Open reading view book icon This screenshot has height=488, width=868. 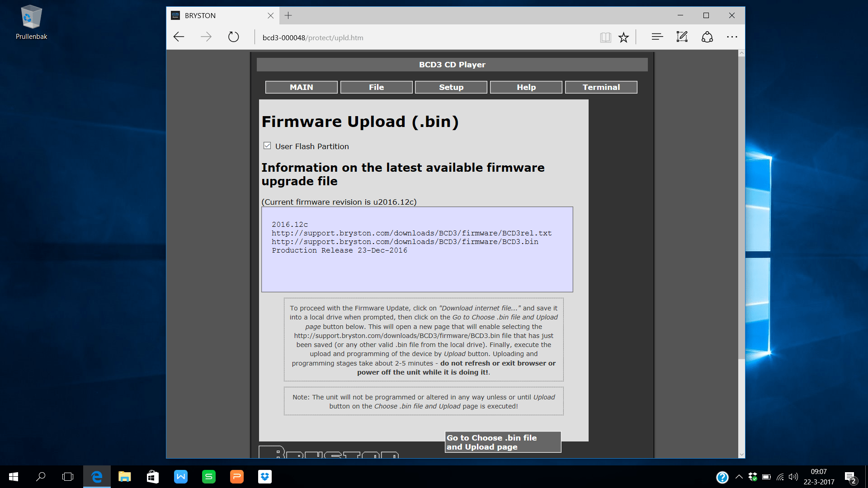605,38
